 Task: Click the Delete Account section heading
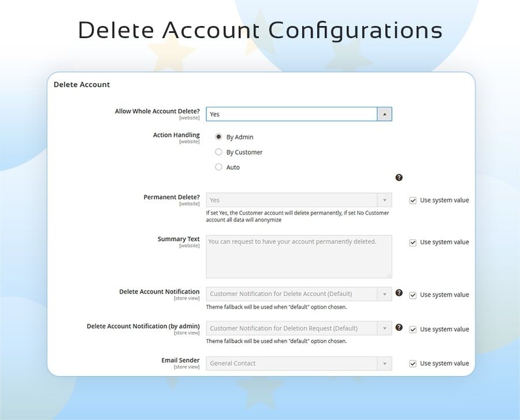81,84
